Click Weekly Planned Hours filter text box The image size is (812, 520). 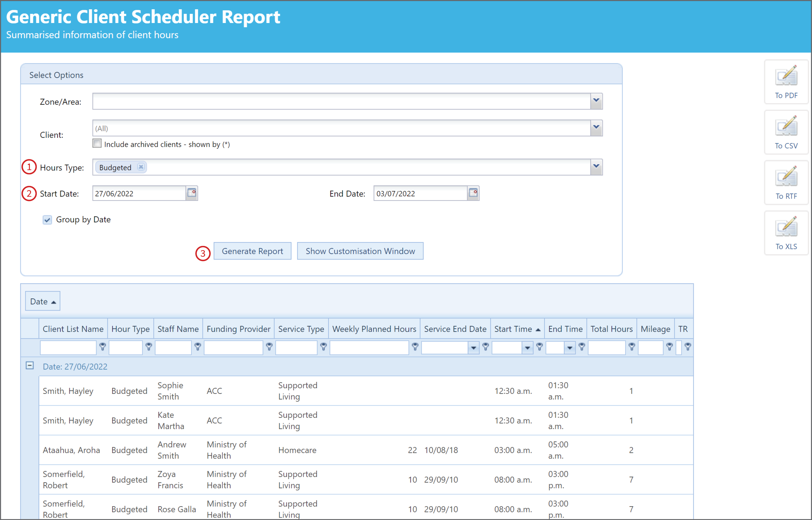click(x=369, y=347)
